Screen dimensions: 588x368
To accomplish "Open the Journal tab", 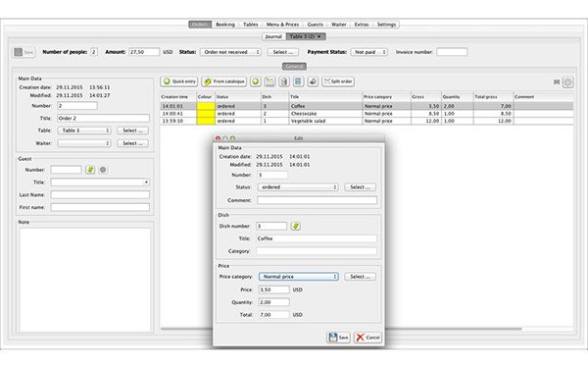I will click(273, 36).
